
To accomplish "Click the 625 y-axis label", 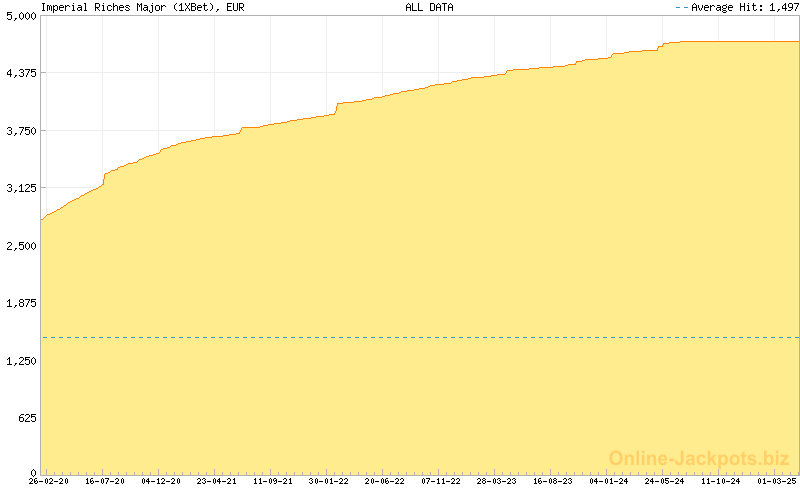I will 26,418.
